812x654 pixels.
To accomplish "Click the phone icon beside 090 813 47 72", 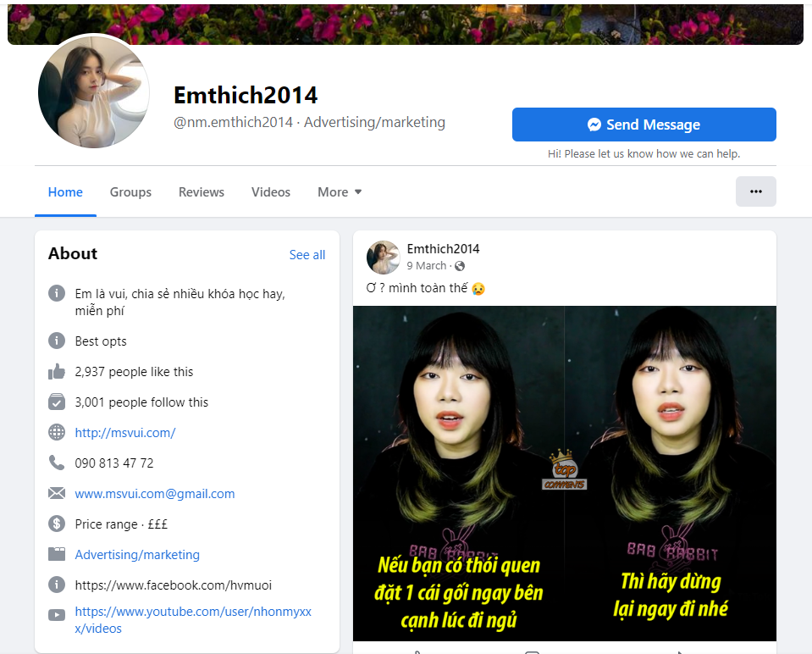I will [x=57, y=463].
